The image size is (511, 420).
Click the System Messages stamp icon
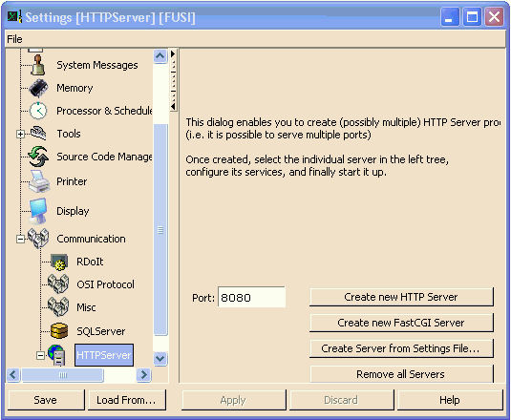38,65
